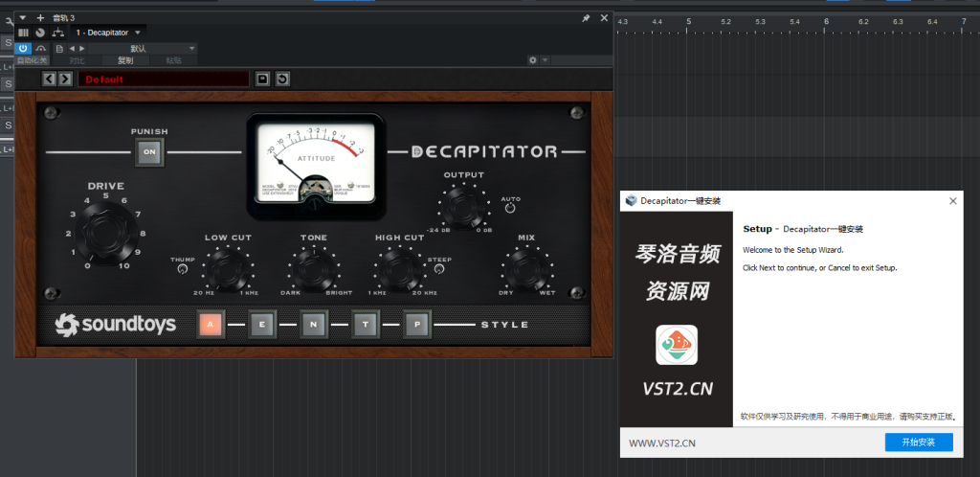Click the revert preset circular arrow icon
Viewport: 980px width, 477px height.
pyautogui.click(x=282, y=79)
